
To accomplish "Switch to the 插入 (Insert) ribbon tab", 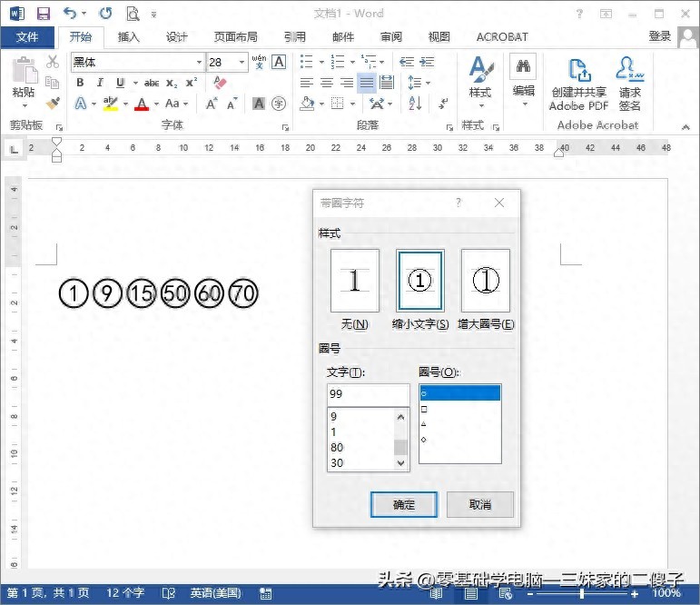I will pyautogui.click(x=129, y=37).
